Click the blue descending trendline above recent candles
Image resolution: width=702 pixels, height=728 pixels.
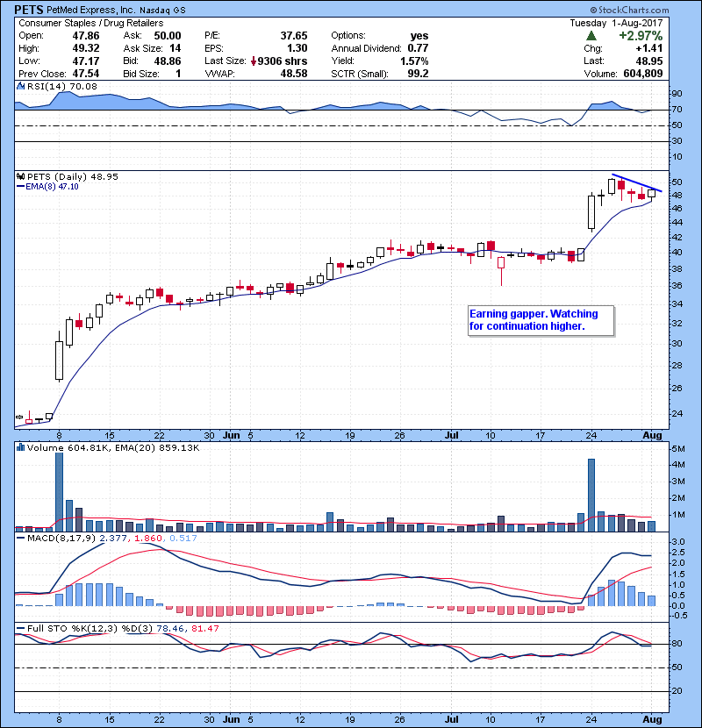point(637,183)
